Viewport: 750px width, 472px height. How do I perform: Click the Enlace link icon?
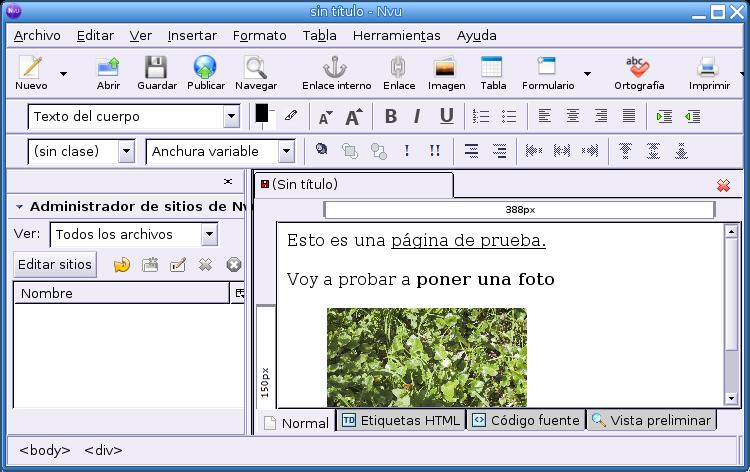pyautogui.click(x=398, y=67)
